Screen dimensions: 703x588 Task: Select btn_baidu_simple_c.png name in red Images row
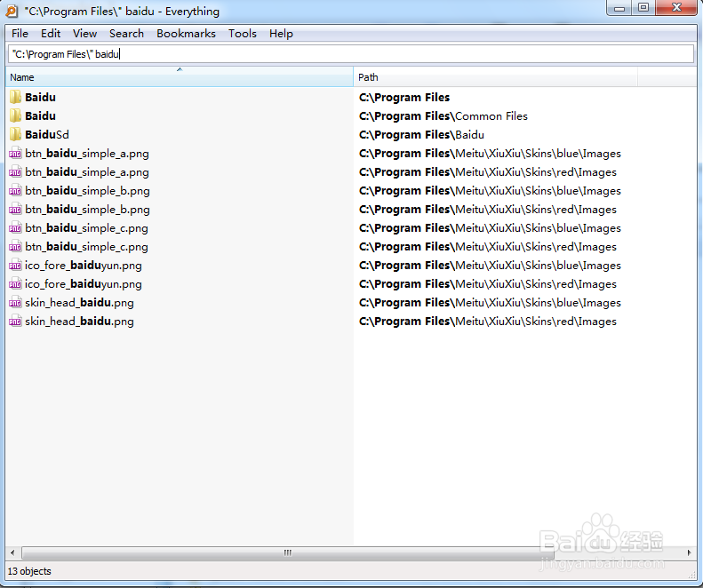point(86,247)
